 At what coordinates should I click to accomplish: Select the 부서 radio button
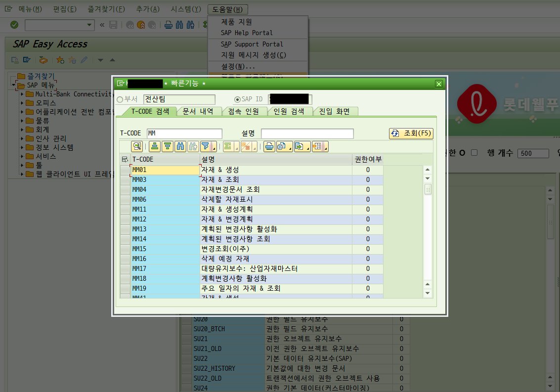120,100
